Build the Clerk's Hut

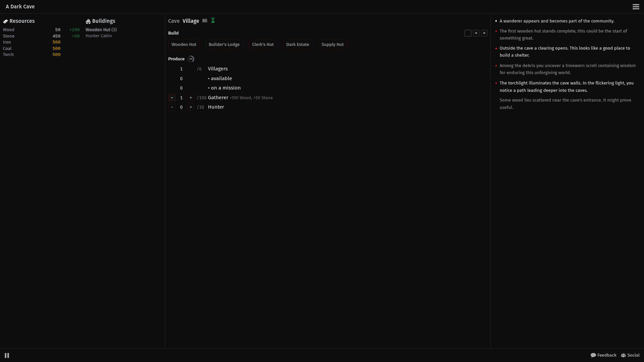click(263, 44)
